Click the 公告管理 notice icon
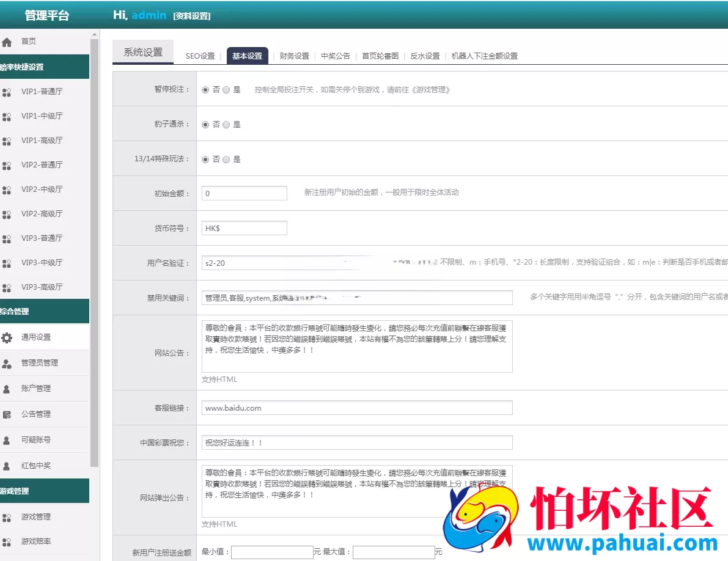Screen dimensions: 728x561 [7, 415]
